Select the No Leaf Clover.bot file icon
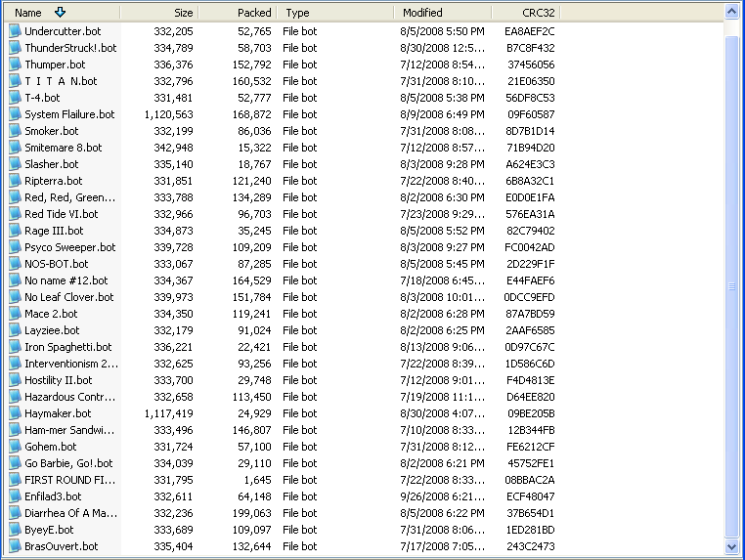745x560 pixels. [16, 297]
